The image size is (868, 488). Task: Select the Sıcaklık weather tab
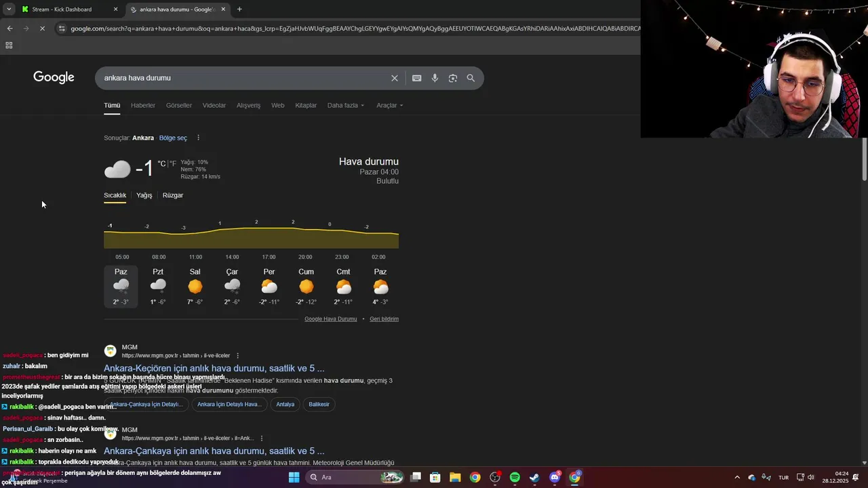[x=115, y=195]
